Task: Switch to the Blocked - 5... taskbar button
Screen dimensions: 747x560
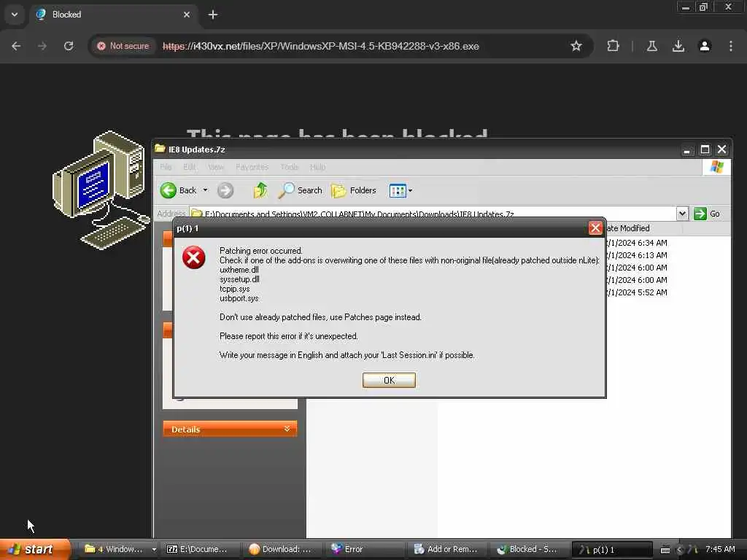Action: click(x=530, y=549)
